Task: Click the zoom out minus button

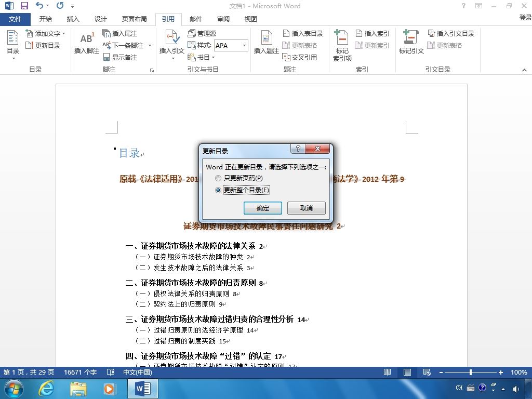Action: (441, 372)
